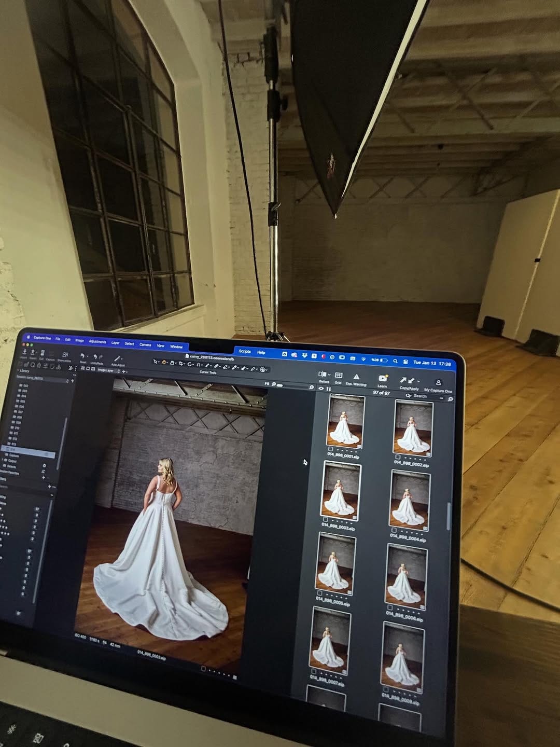Tick the checkbox under 014_898_0004.eip
Image resolution: width=560 pixels, height=747 pixels.
(394, 531)
